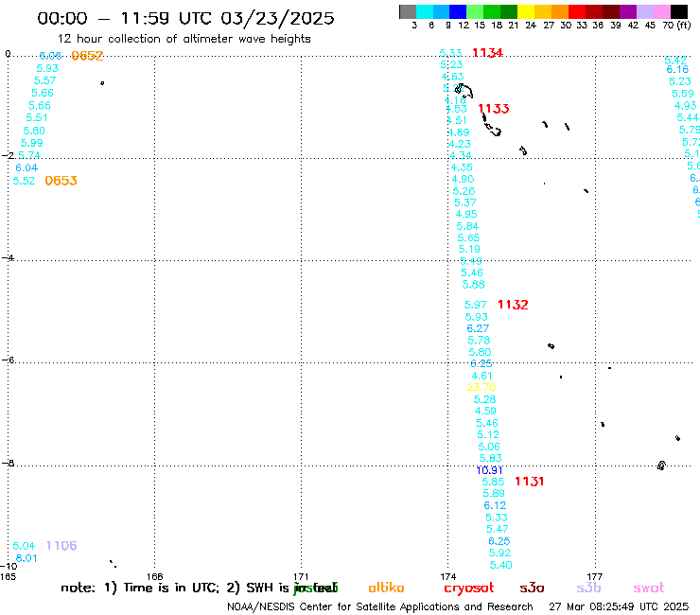Select the 5.37 wave height value
Image resolution: width=700 pixels, height=615 pixels.
(465, 202)
